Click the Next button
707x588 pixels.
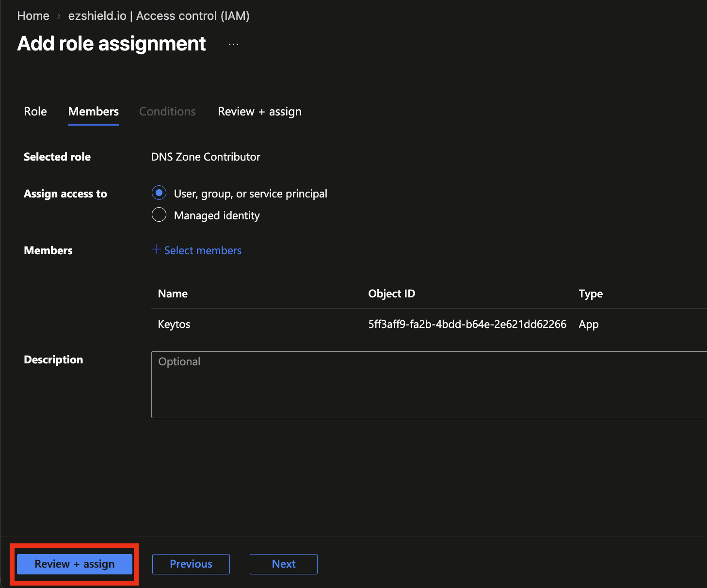coord(284,564)
